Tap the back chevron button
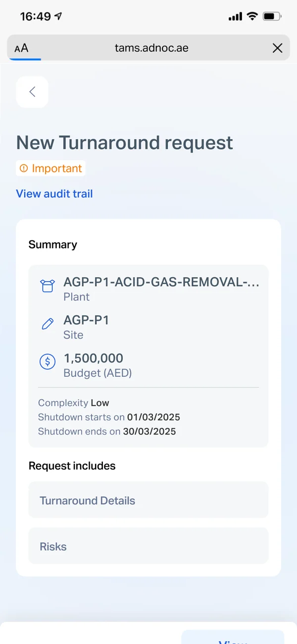Screen dimensions: 297x644 coord(32,92)
